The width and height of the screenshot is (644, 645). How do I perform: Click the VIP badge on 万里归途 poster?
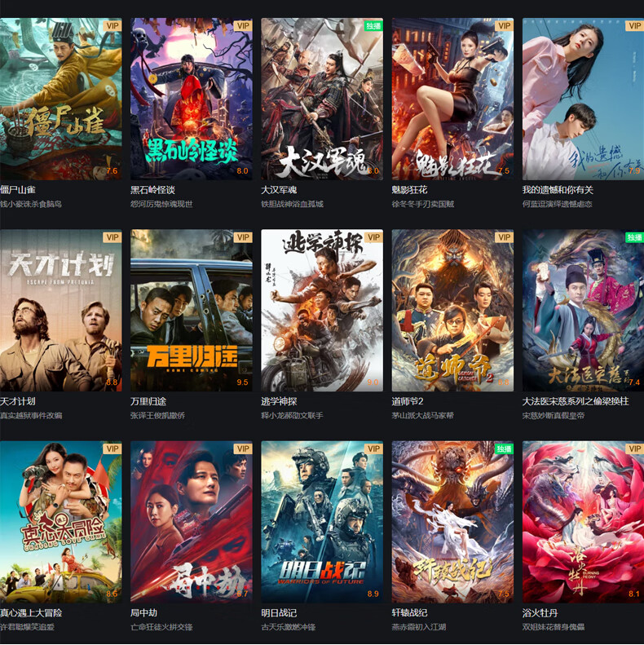243,237
